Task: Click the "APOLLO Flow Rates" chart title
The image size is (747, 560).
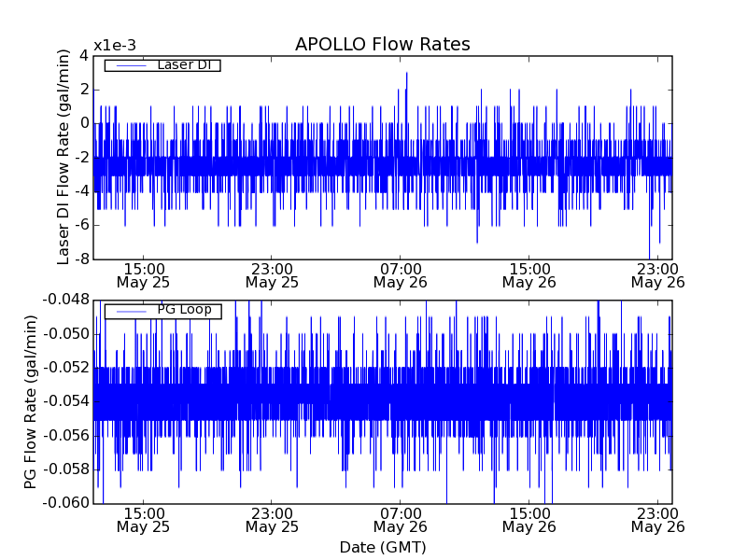Action: coord(382,45)
